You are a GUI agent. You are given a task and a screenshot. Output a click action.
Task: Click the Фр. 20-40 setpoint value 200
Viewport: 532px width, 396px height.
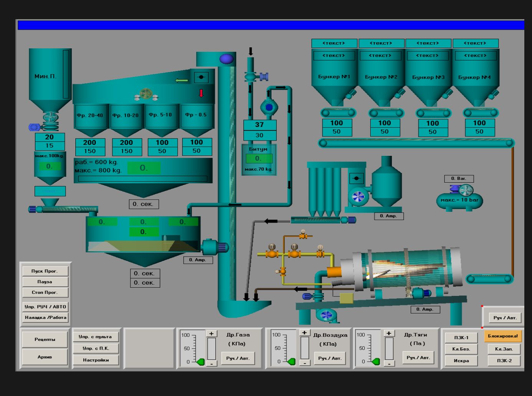[x=89, y=142]
